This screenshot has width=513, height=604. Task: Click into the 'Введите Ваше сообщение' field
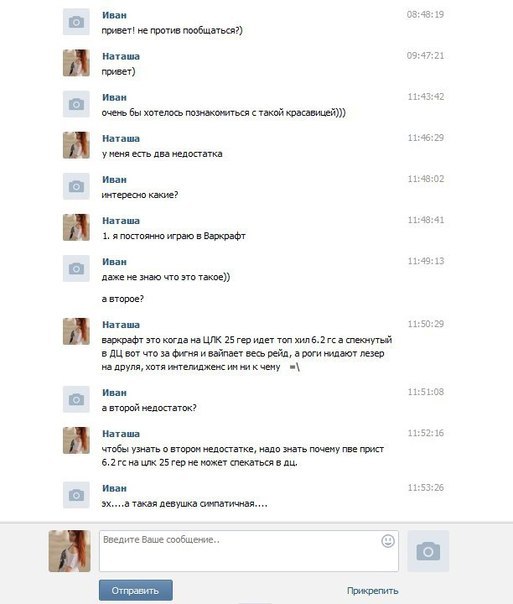pos(248,551)
